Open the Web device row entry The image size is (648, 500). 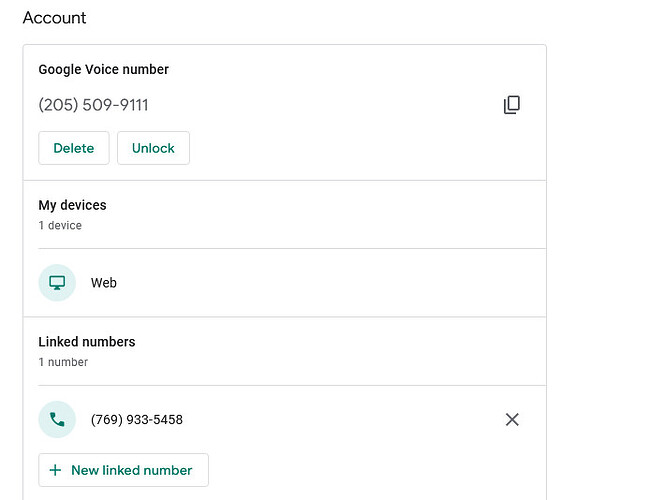tap(285, 283)
